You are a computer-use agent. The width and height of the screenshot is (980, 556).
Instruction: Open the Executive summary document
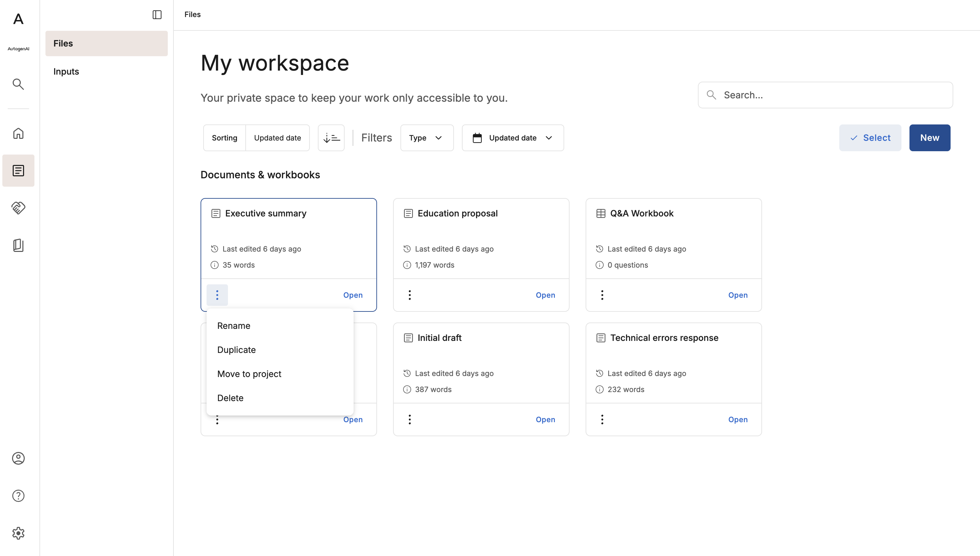[353, 295]
